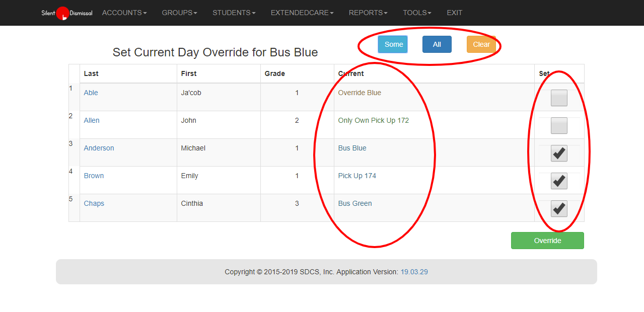Open the Anderson student link
644x312 pixels.
99,148
